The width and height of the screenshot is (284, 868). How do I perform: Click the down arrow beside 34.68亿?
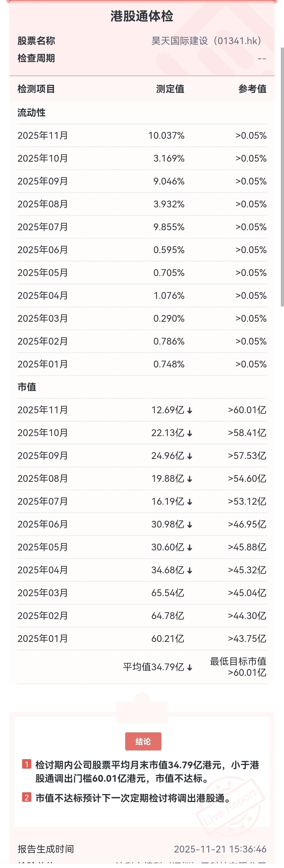point(190,570)
